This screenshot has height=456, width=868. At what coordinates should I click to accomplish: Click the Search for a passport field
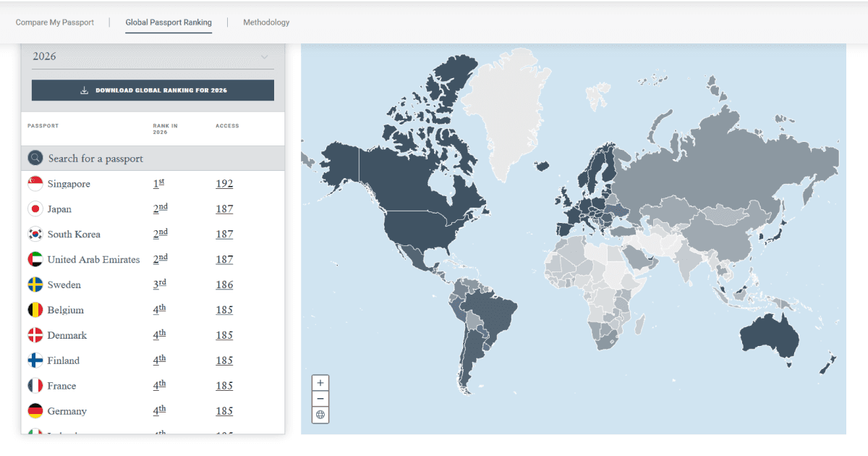[x=94, y=157]
